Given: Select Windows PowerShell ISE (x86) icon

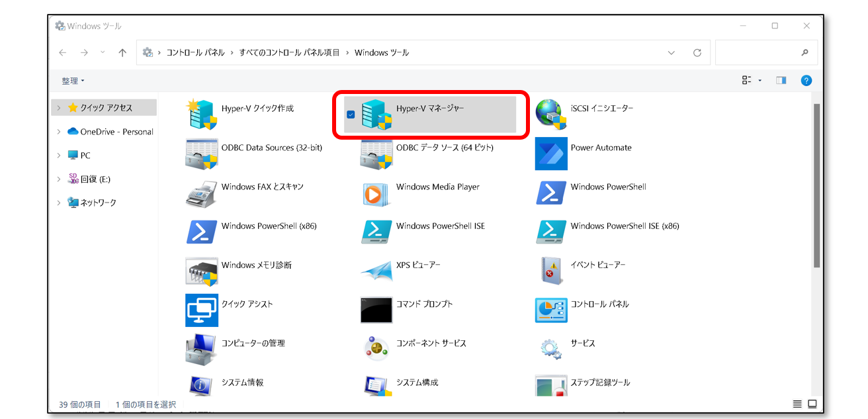Looking at the screenshot, I should [x=551, y=232].
